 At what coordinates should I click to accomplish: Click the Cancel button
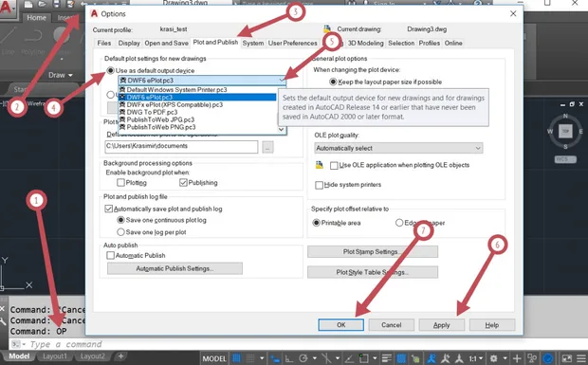tap(391, 325)
